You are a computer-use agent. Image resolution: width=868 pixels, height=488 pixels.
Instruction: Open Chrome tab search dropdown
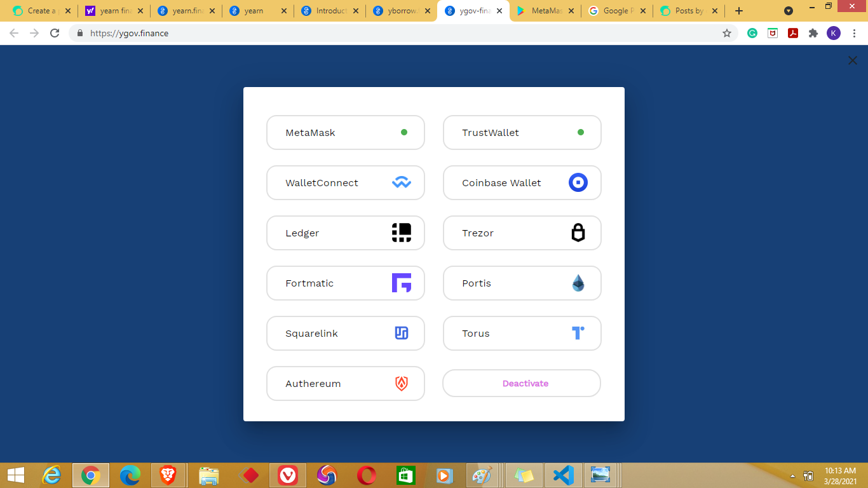click(x=789, y=11)
